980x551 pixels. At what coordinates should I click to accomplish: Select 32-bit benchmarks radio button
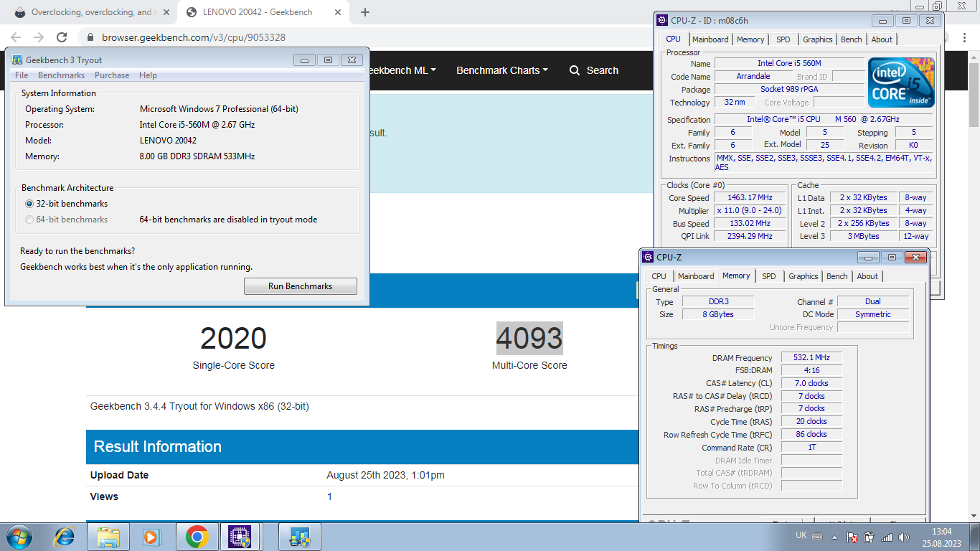(x=29, y=204)
